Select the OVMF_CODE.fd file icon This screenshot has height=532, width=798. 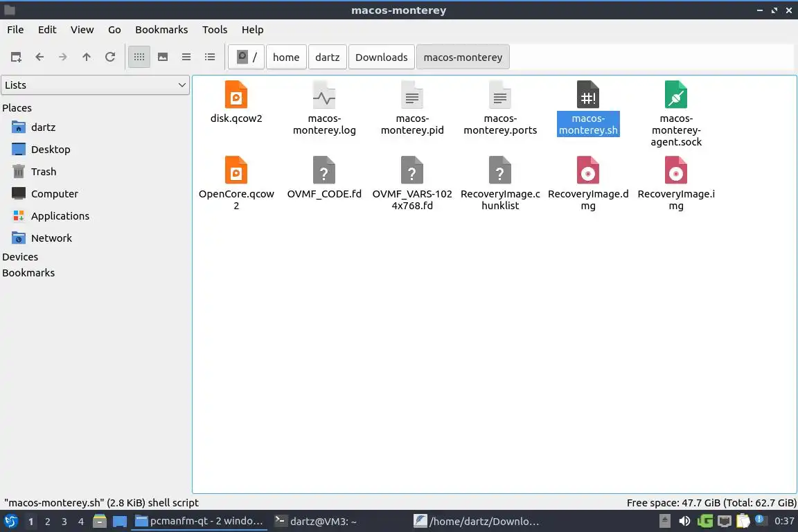(x=324, y=170)
